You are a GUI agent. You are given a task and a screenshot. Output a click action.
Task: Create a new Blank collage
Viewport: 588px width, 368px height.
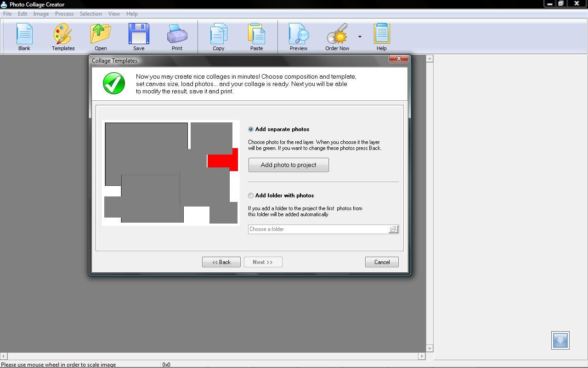coord(24,36)
